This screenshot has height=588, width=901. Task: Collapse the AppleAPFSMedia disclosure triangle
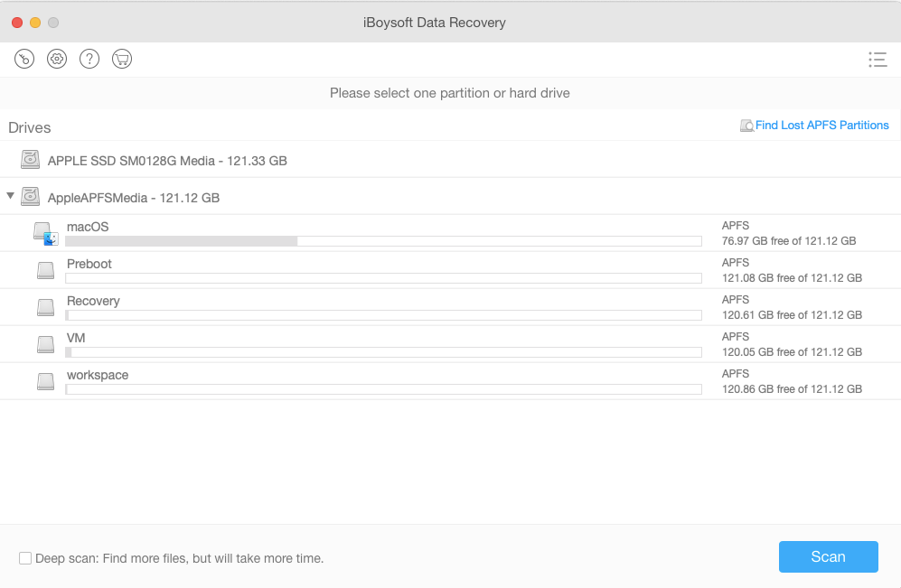(x=10, y=196)
